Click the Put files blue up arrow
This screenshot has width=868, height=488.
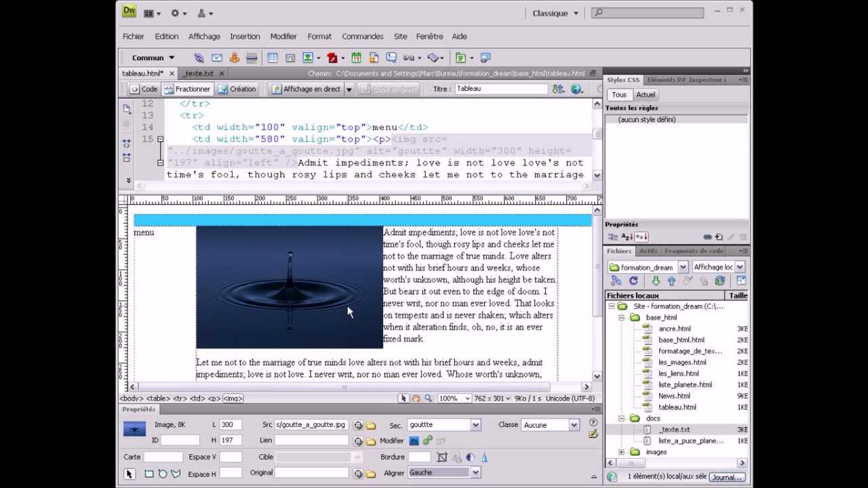pos(671,281)
